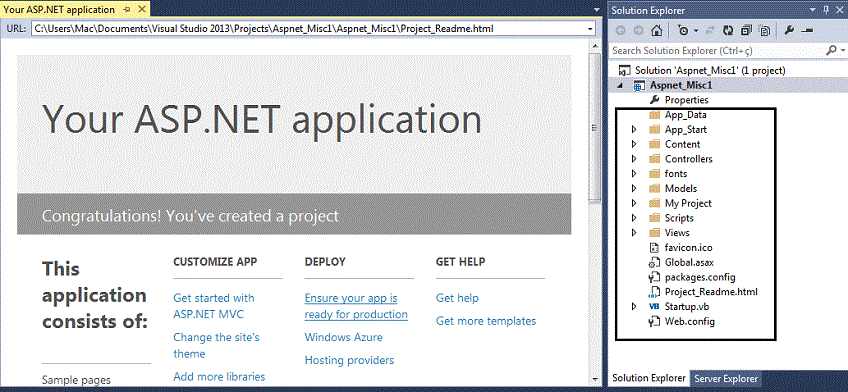Viewport: 848px width, 392px height.
Task: Open the 'Hosting providers' link
Action: (x=349, y=360)
